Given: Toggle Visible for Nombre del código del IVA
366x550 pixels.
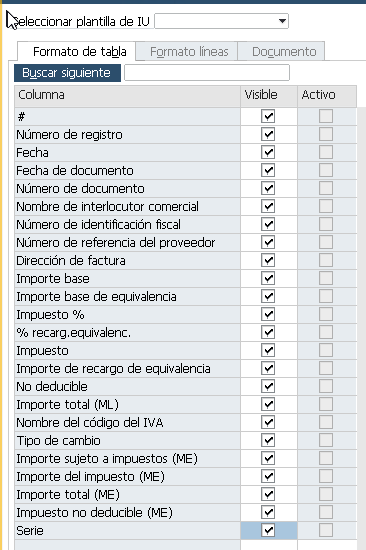Looking at the screenshot, I should pyautogui.click(x=268, y=422).
